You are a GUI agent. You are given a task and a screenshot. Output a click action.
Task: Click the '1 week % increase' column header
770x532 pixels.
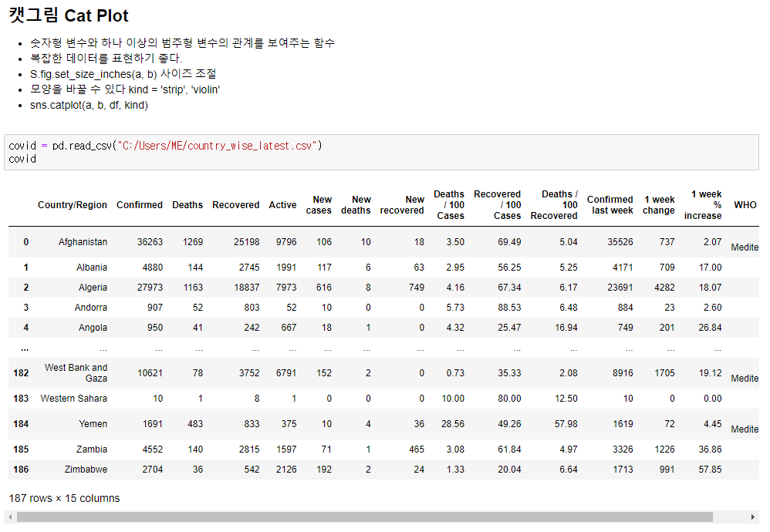pyautogui.click(x=703, y=204)
